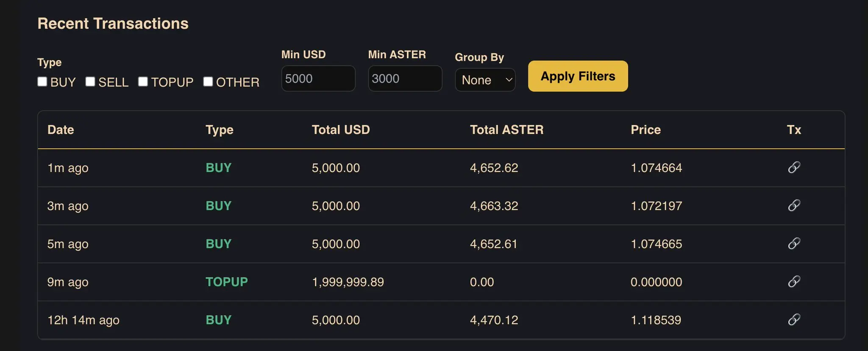868x351 pixels.
Task: Sort by the Date column header
Action: pos(61,130)
